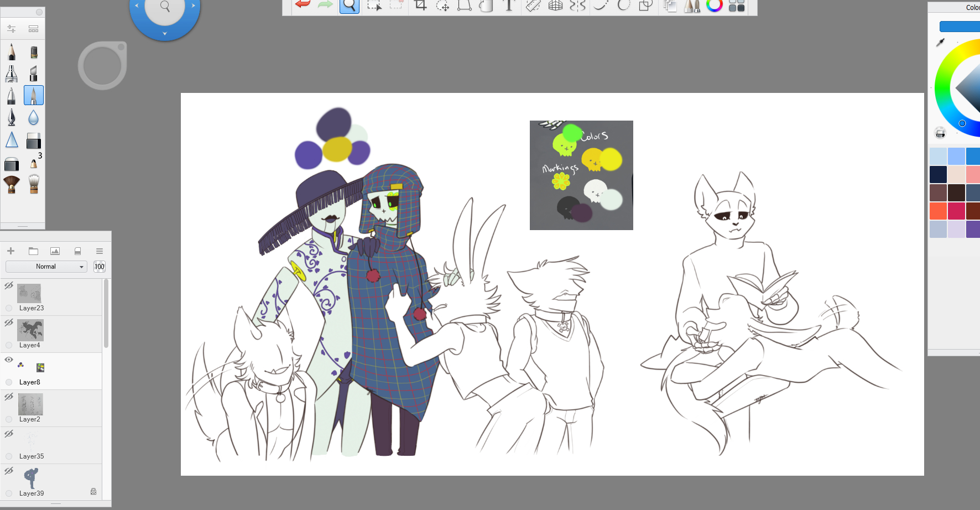Viewport: 980px width, 510px height.
Task: Toggle the Symmetry tool in the toolbar
Action: point(577,6)
